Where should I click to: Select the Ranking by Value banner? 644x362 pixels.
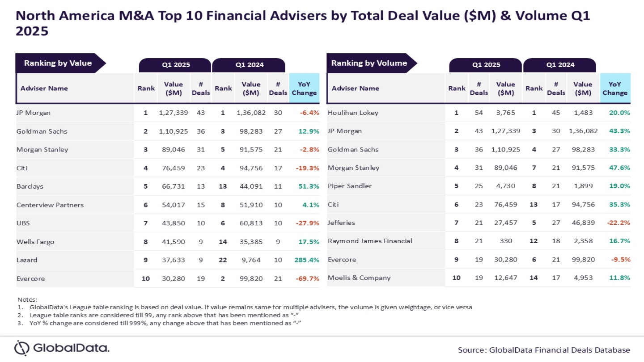tap(58, 63)
